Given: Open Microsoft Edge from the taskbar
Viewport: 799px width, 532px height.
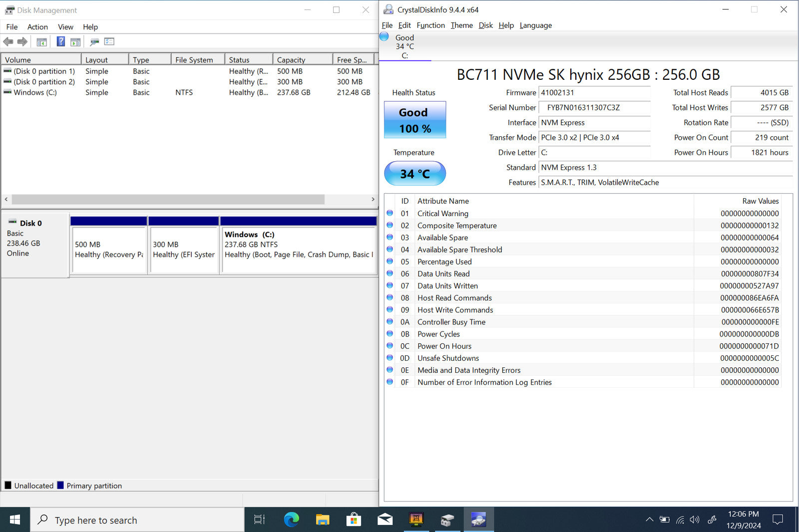Looking at the screenshot, I should tap(291, 520).
